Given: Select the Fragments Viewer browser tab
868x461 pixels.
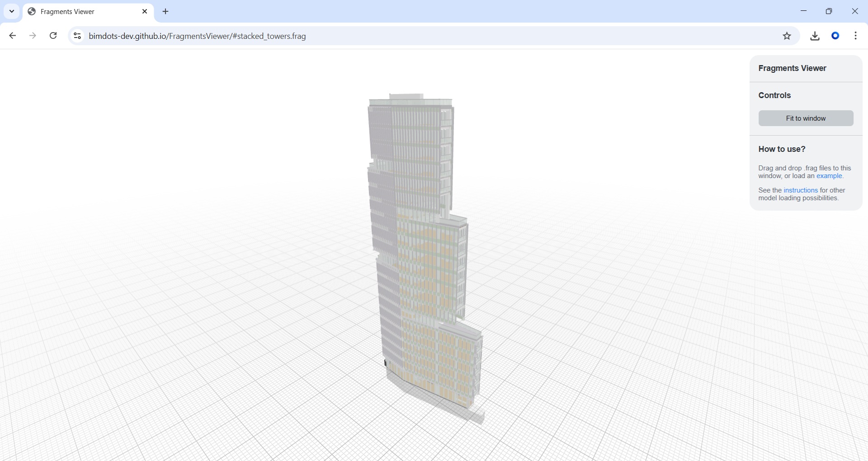Looking at the screenshot, I should tap(81, 12).
